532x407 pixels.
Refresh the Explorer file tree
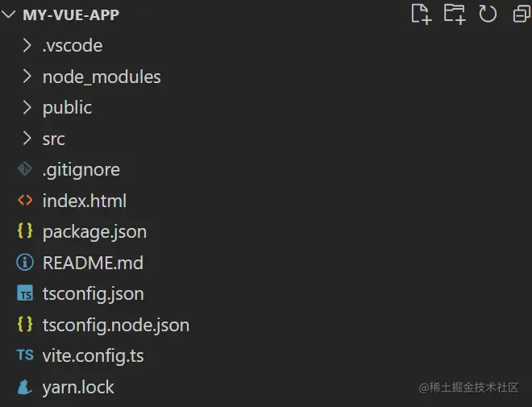(488, 14)
